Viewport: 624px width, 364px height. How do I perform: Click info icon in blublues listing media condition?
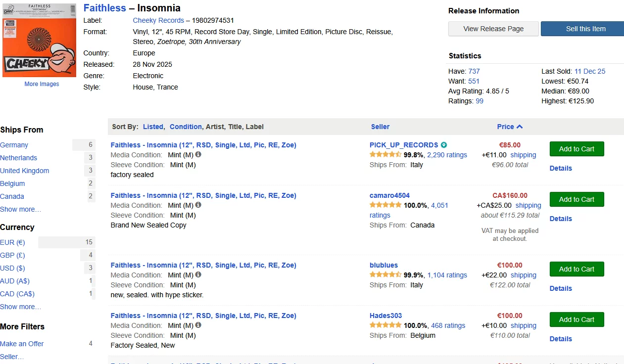click(198, 275)
